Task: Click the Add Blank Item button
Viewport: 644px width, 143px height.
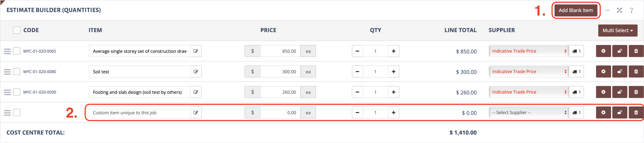Action: [576, 10]
